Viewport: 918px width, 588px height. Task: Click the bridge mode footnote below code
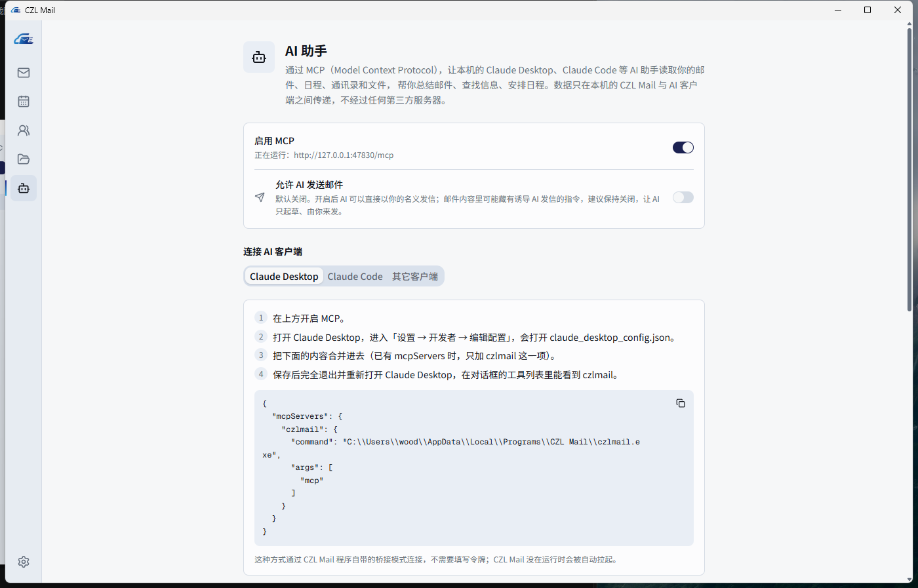pos(437,560)
